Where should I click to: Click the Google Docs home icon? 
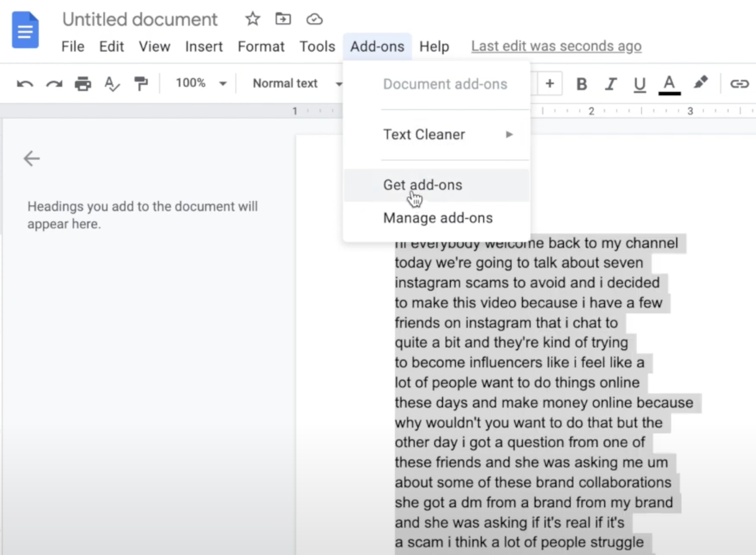(x=25, y=30)
